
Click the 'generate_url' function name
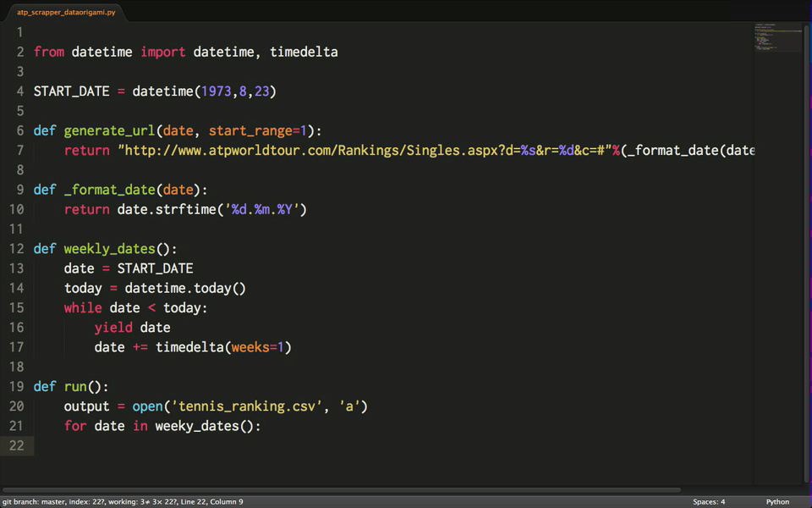109,131
